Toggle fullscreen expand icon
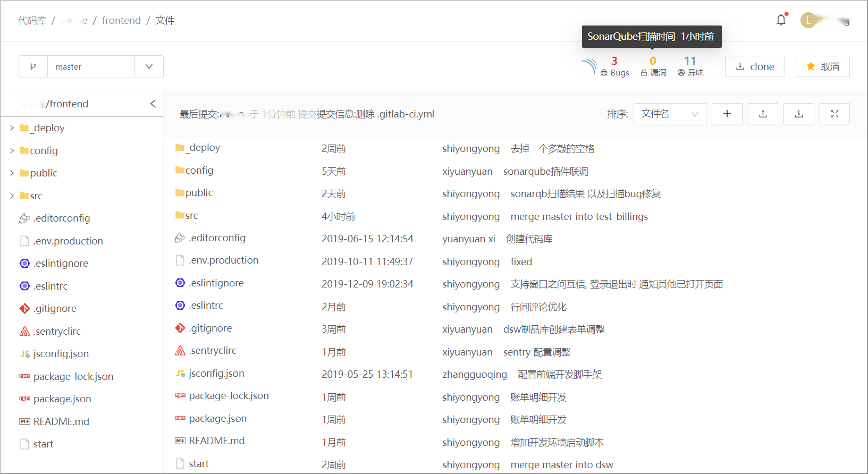The height and width of the screenshot is (474, 868). tap(835, 114)
